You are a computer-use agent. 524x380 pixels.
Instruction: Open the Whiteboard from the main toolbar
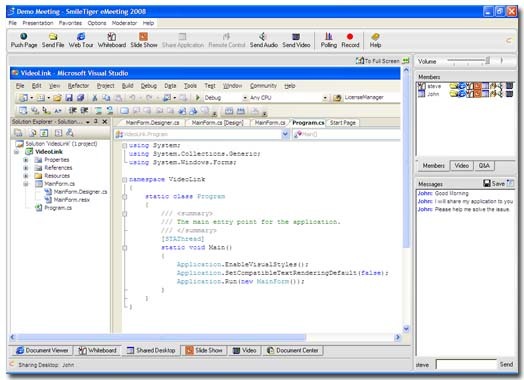pos(112,40)
